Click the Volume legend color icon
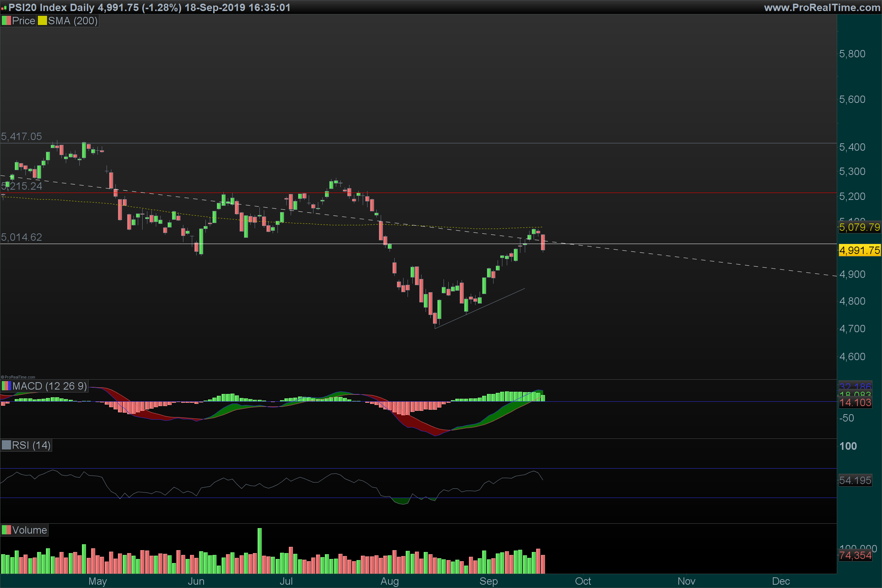The image size is (882, 588). tap(6, 530)
